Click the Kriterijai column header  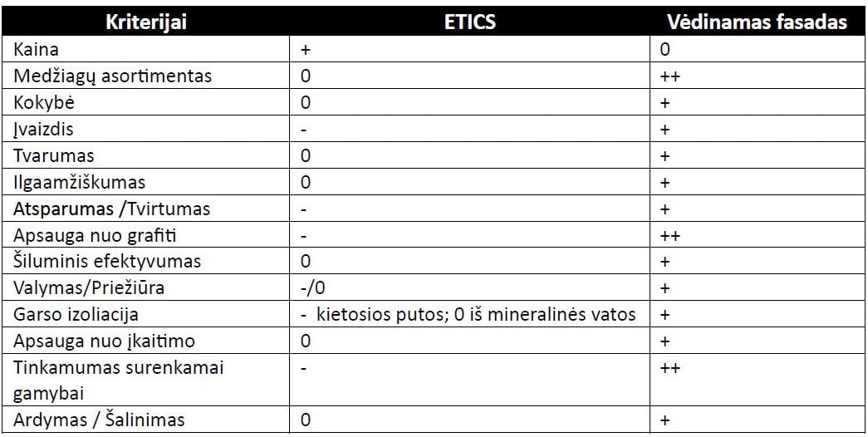pyautogui.click(x=145, y=22)
